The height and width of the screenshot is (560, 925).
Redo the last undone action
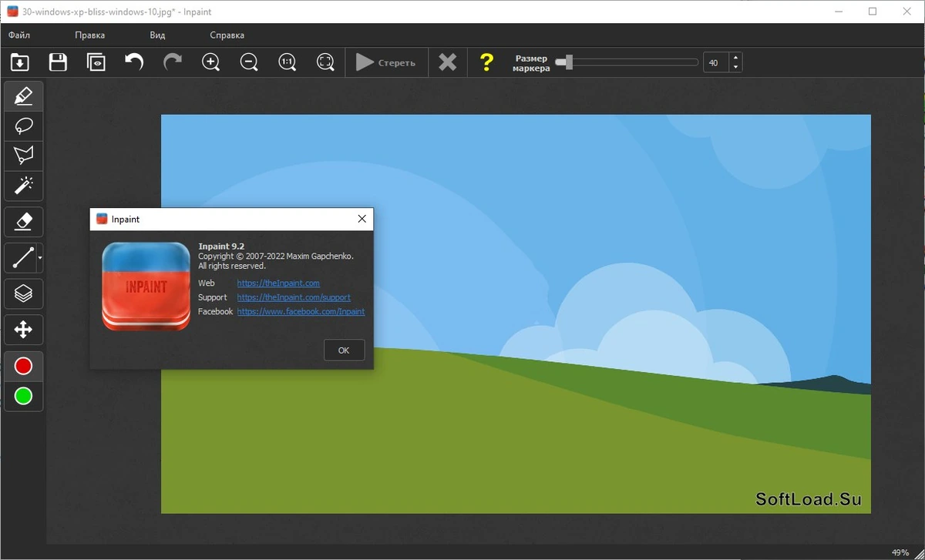pyautogui.click(x=173, y=62)
